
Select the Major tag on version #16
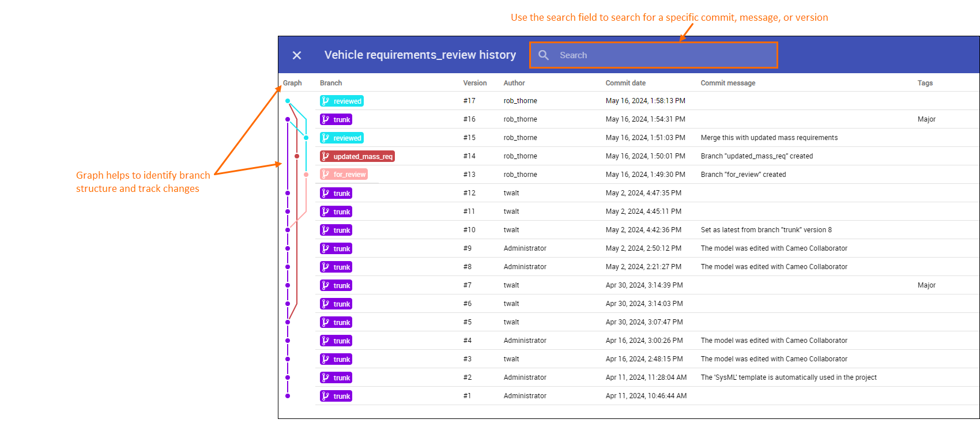pyautogui.click(x=926, y=119)
